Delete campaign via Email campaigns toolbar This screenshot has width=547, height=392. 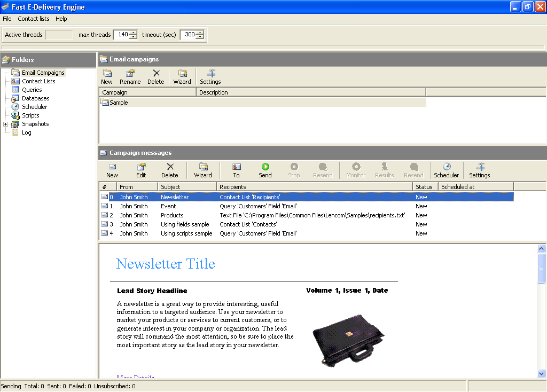point(155,77)
